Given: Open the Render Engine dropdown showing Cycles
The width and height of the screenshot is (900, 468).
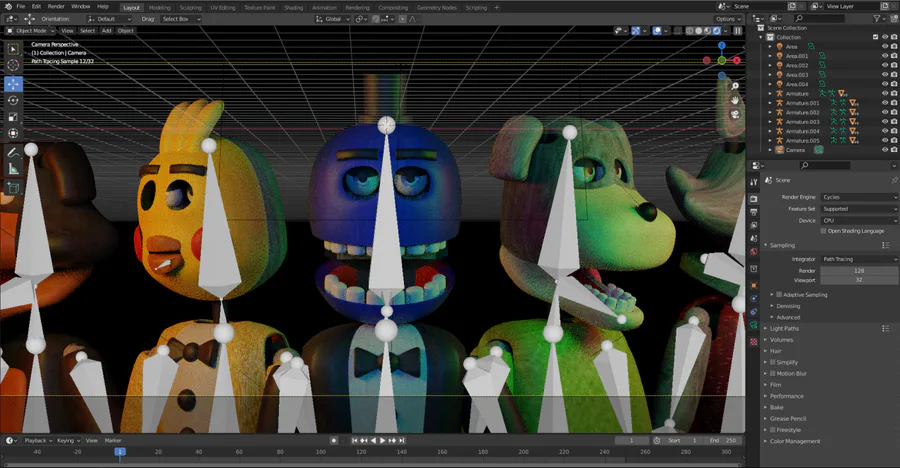Looking at the screenshot, I should [859, 197].
